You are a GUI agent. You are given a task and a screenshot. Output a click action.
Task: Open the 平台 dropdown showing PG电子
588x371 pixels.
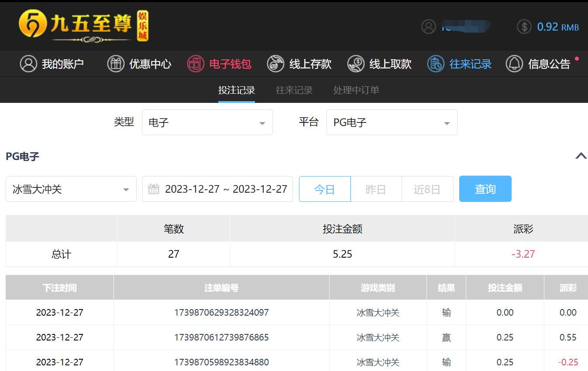point(392,123)
